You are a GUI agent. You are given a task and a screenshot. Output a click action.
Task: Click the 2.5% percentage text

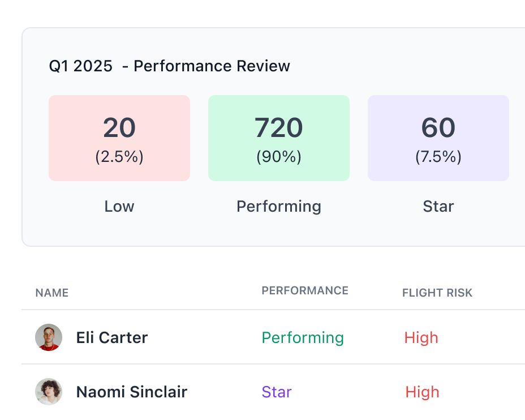click(x=119, y=156)
